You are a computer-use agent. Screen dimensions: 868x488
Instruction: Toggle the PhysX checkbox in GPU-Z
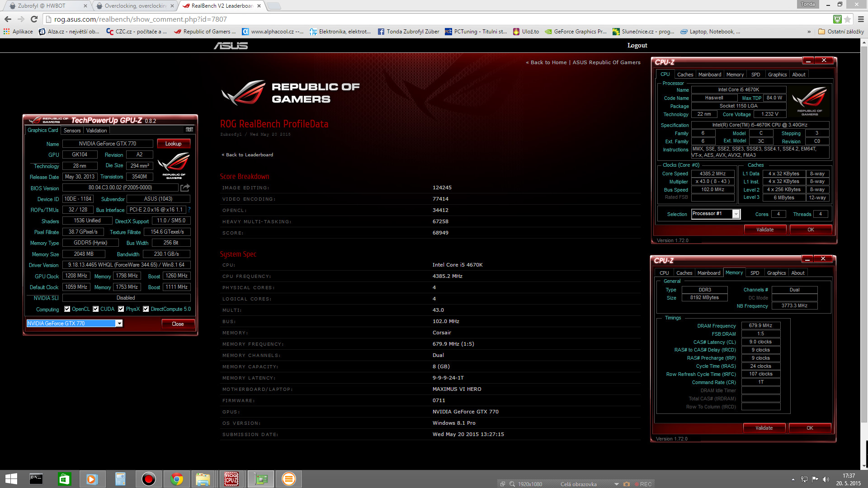121,309
